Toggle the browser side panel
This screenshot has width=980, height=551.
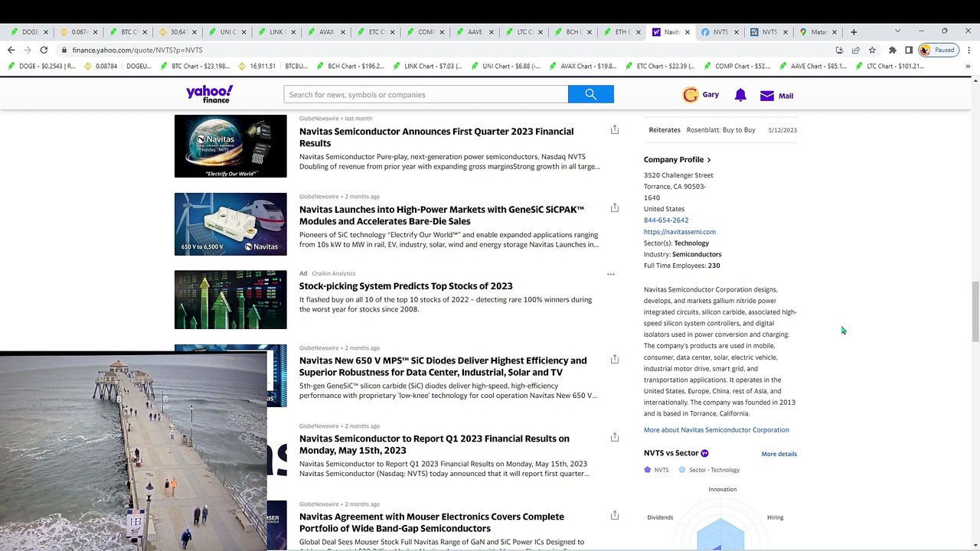[x=909, y=50]
